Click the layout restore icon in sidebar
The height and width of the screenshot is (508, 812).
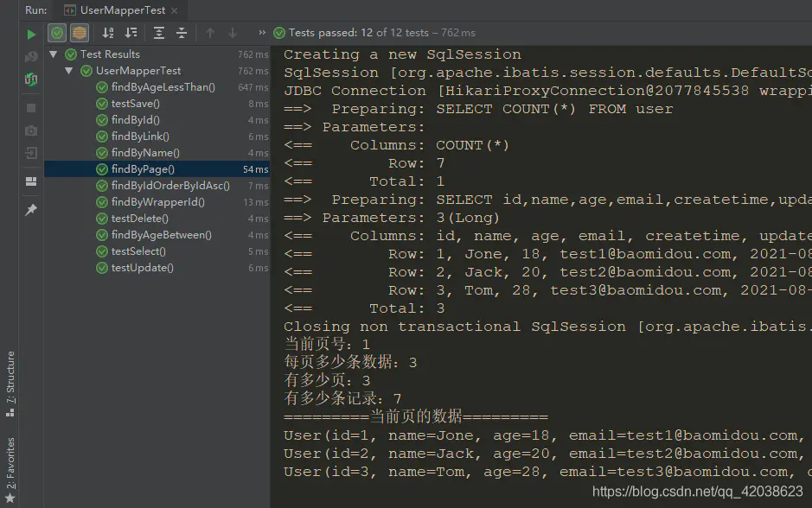(31, 181)
